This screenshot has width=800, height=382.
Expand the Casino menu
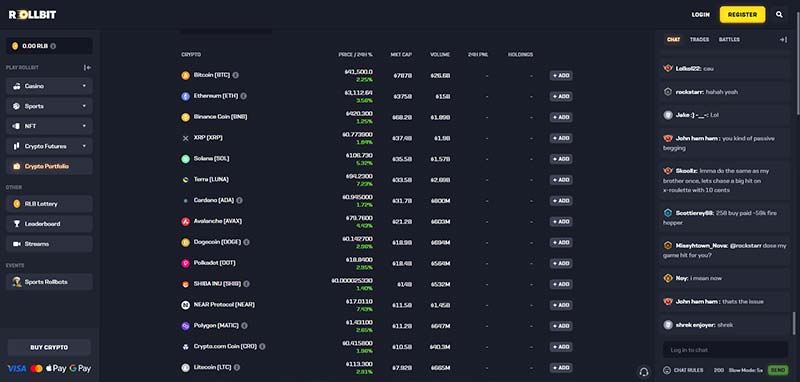(x=49, y=86)
